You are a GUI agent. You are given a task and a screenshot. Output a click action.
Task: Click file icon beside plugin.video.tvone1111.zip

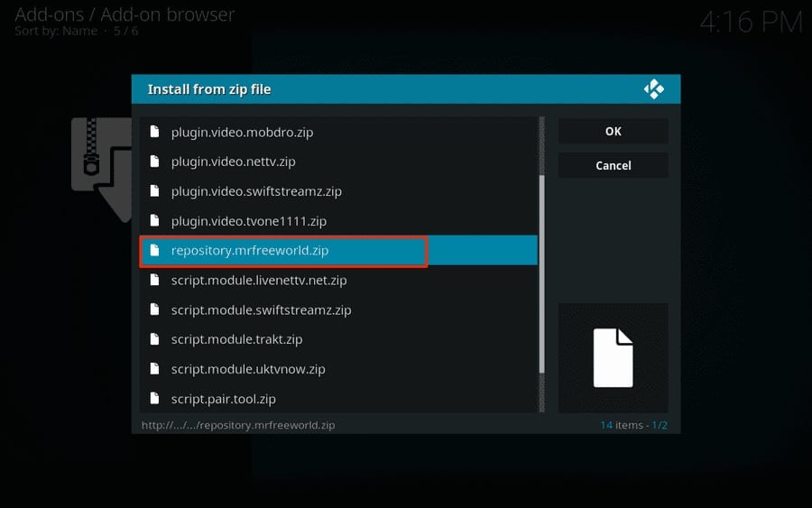154,220
